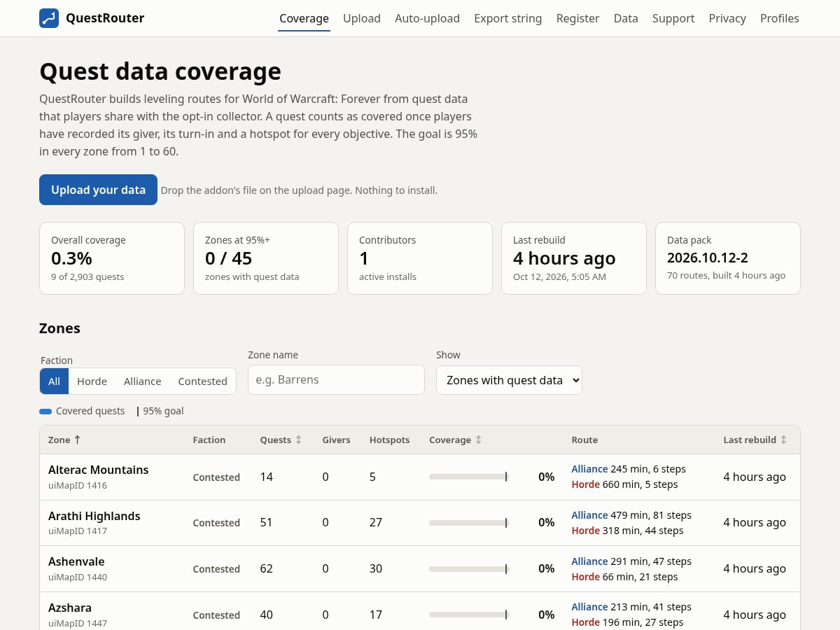Click Ashenvale hotspots value 30
Viewport: 840px width, 630px height.
(x=376, y=568)
